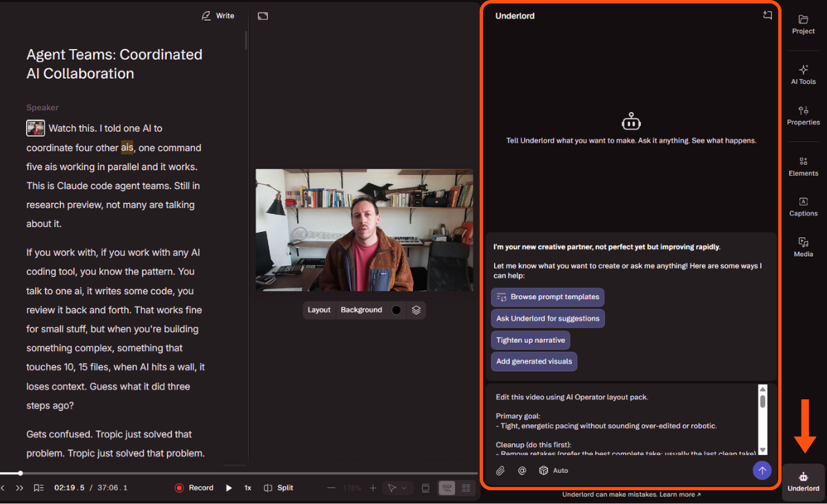Click the highlighted word "ais" in the script

(127, 147)
